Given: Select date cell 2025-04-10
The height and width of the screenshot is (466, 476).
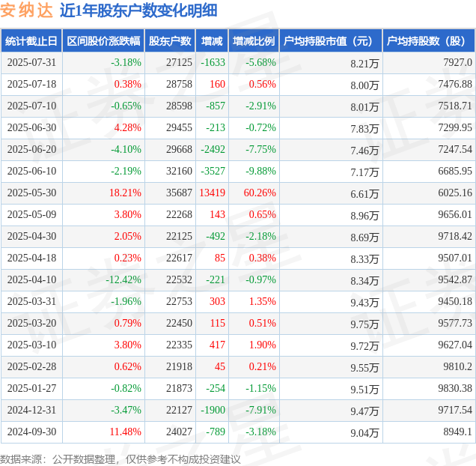Looking at the screenshot, I should click(31, 279).
